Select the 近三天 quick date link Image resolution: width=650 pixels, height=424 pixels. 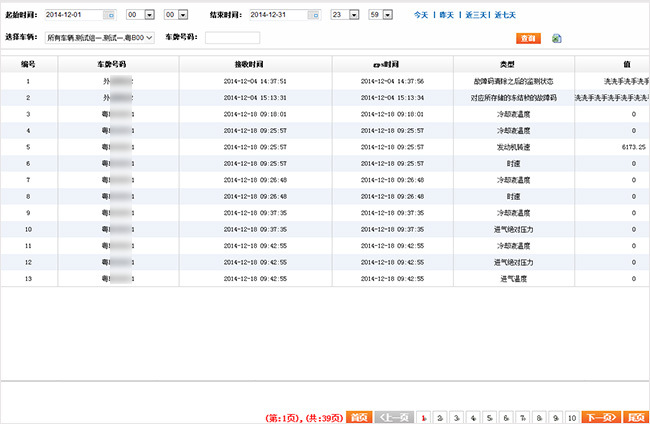tap(476, 15)
